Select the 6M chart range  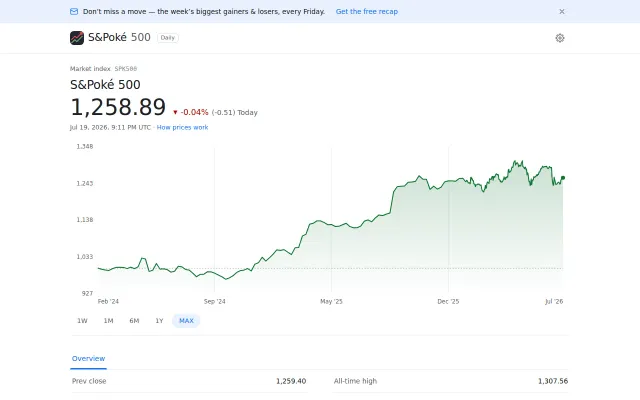tap(134, 321)
